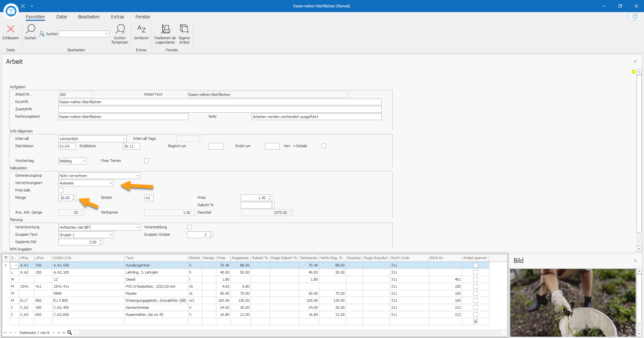Click the person search icon beside Suchen field
This screenshot has height=338, width=644.
tap(42, 34)
